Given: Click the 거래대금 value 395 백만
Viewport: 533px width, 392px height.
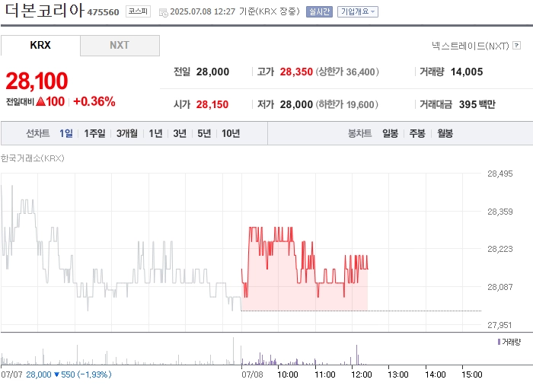Looking at the screenshot, I should tap(477, 104).
